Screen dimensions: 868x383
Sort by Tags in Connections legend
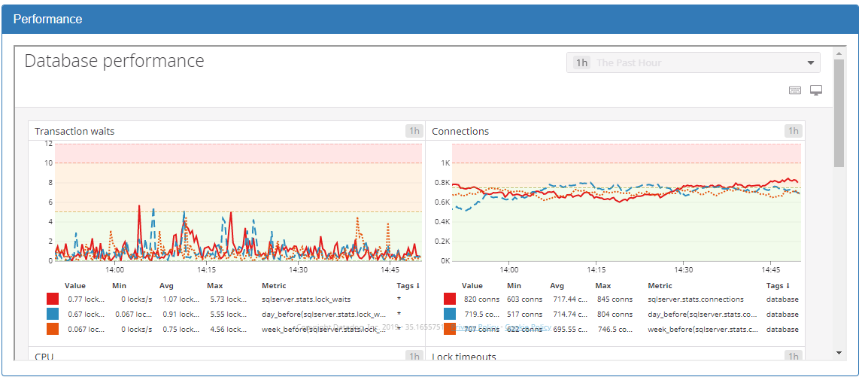(778, 286)
